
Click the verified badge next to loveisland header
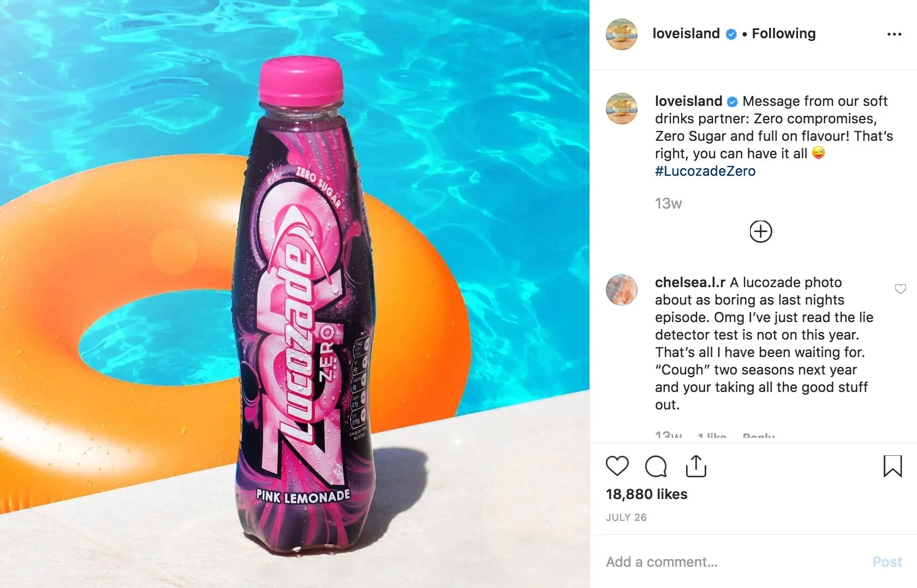[x=731, y=34]
